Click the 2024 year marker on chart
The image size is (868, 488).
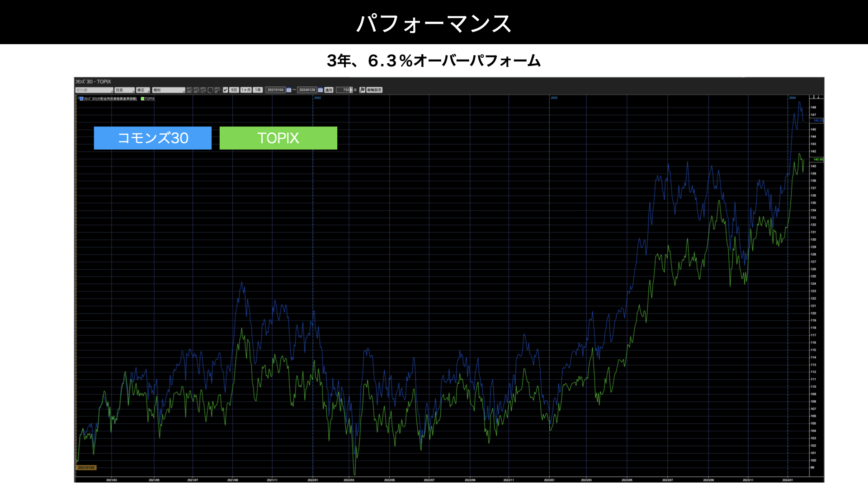pyautogui.click(x=793, y=98)
